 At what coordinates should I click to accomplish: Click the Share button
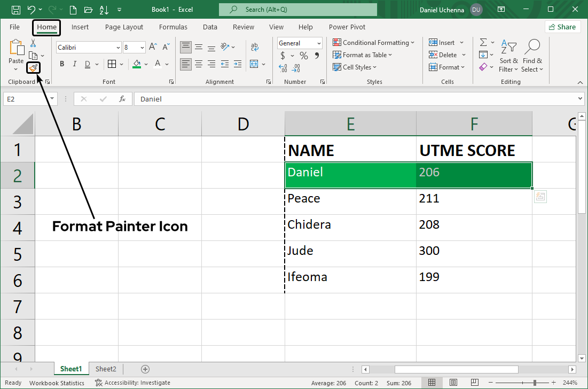(563, 27)
